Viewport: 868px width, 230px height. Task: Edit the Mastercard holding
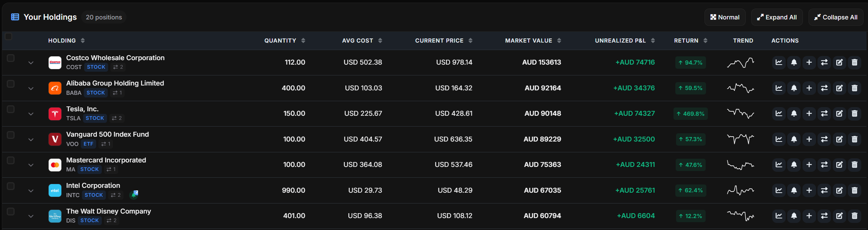pyautogui.click(x=840, y=165)
